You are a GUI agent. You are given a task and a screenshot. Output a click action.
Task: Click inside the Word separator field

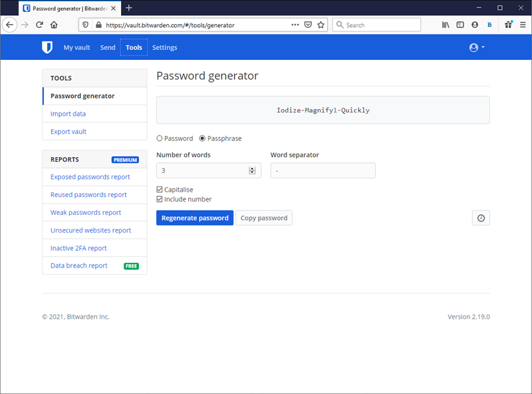click(323, 170)
